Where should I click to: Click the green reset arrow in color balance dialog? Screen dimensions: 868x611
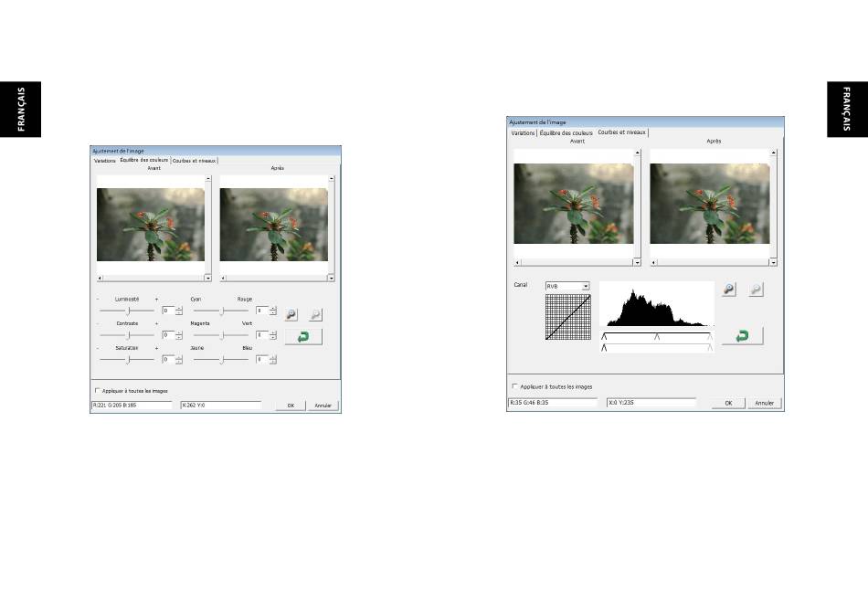coord(303,336)
